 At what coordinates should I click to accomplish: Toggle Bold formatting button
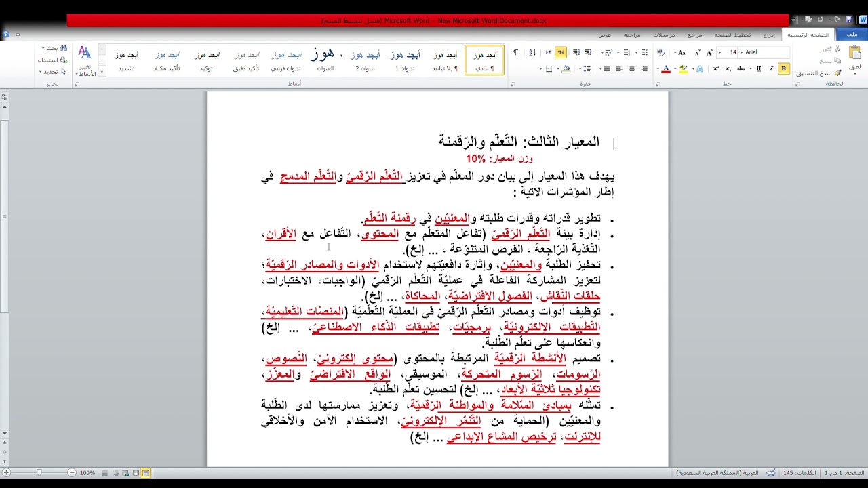tap(784, 68)
